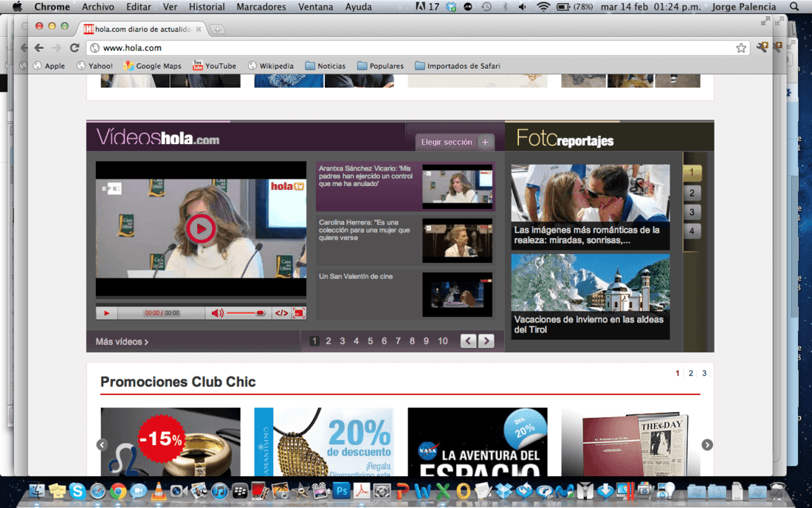Viewport: 812px width, 508px height.
Task: Open the romantic royalty images photo report
Action: (x=591, y=207)
